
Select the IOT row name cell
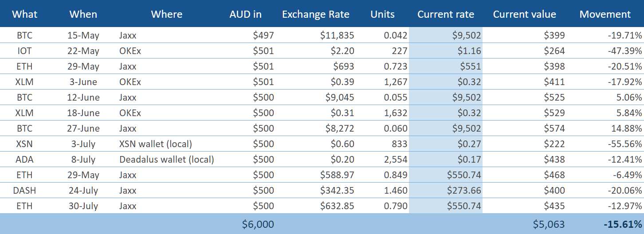point(25,51)
